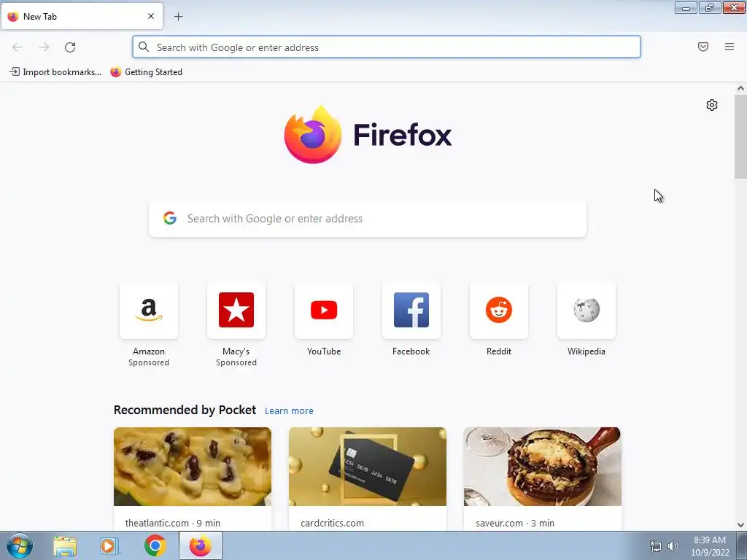This screenshot has width=747, height=560.
Task: Click the Google search box on page
Action: tap(368, 219)
